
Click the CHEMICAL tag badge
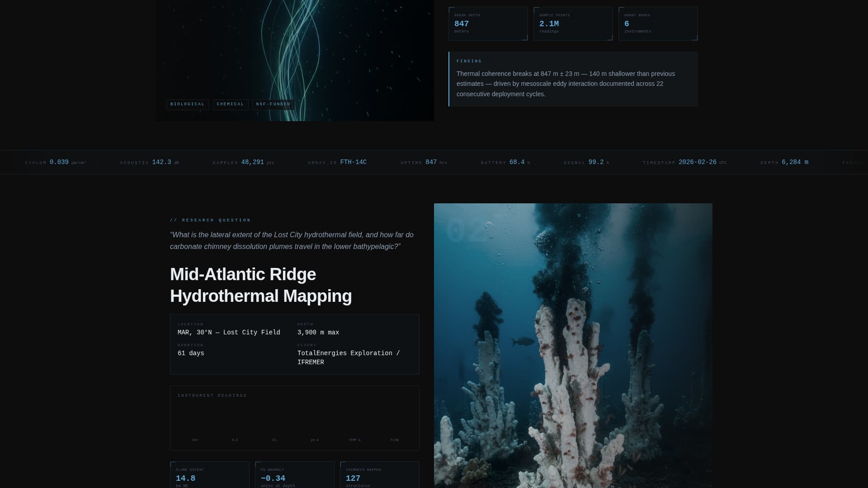tap(230, 104)
